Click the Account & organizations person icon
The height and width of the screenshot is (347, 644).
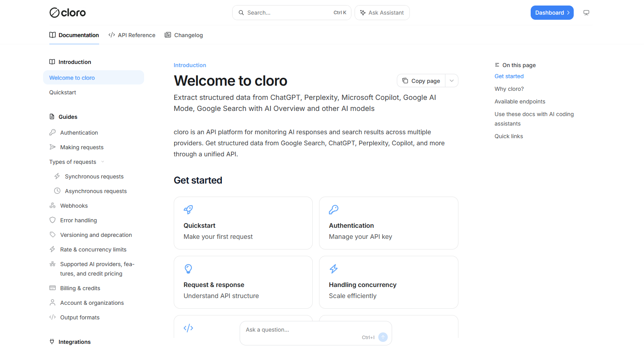(x=53, y=302)
